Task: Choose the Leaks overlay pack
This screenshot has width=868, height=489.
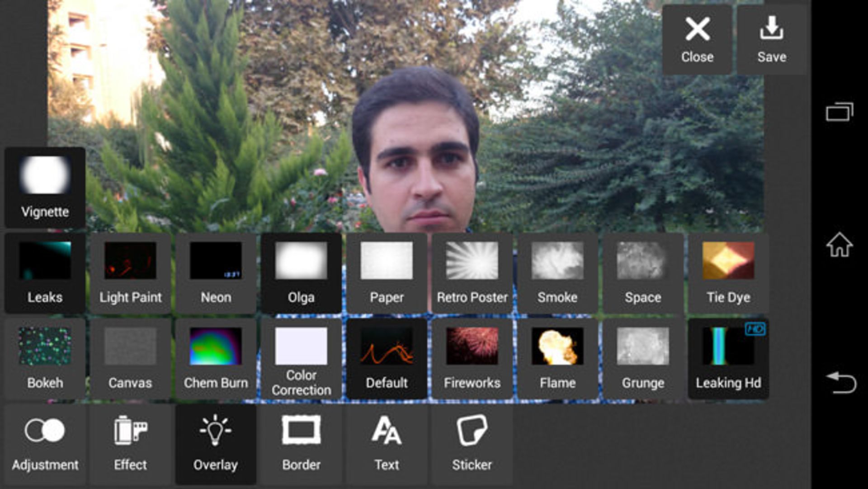Action: (x=45, y=273)
